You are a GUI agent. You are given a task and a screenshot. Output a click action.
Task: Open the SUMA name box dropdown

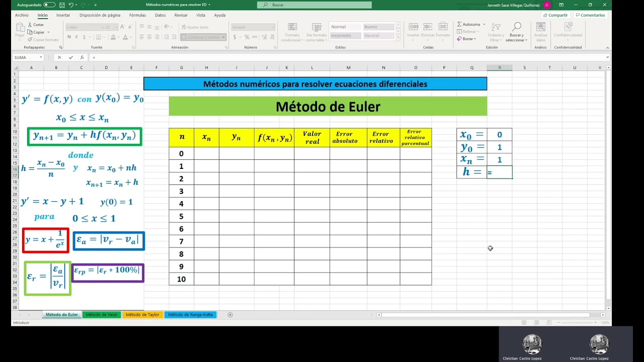pos(41,57)
